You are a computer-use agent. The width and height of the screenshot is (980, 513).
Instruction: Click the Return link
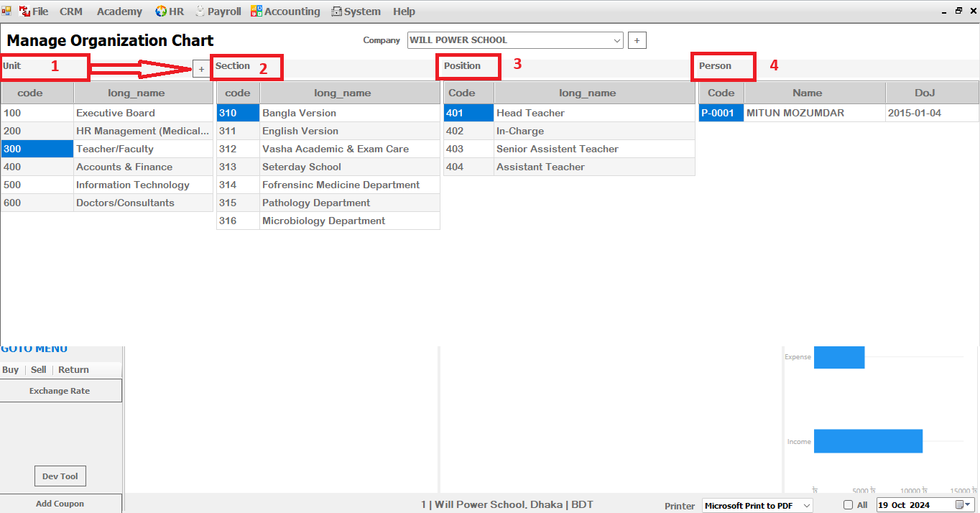pos(74,370)
